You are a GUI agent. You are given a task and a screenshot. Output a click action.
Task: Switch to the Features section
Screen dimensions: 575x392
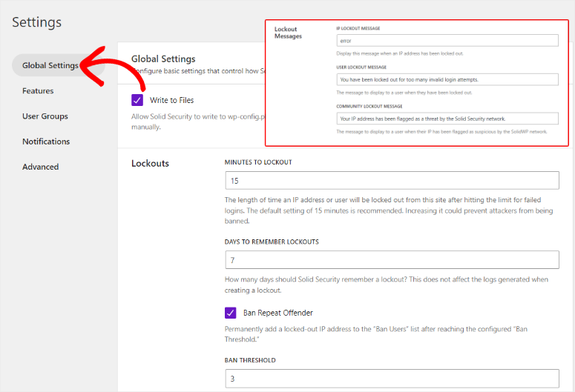(38, 91)
